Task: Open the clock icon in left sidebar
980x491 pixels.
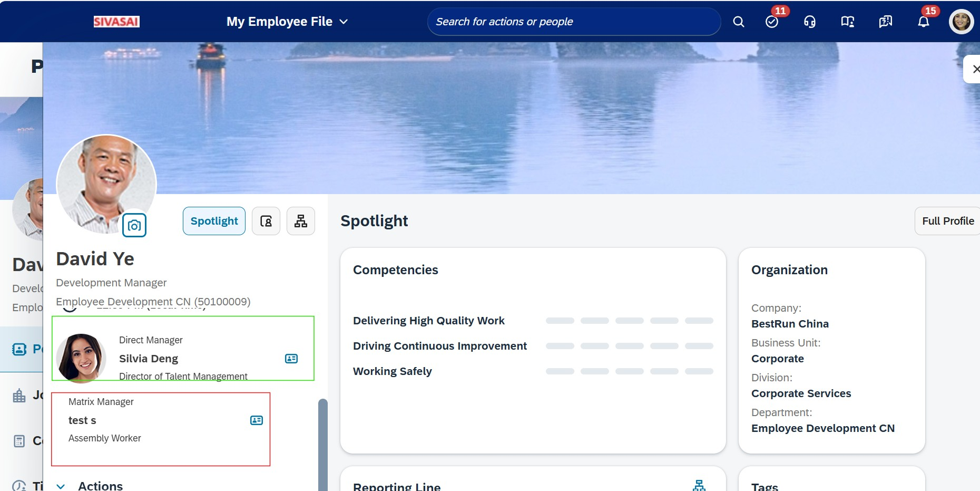Action: (x=19, y=486)
